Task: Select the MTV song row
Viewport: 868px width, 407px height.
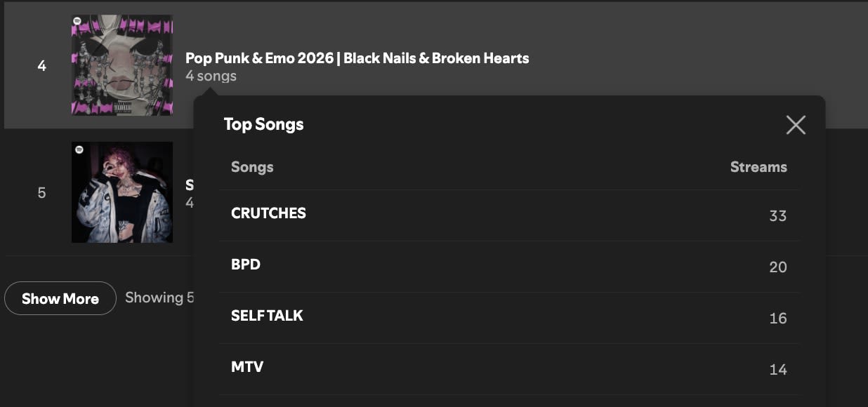Action: (x=509, y=369)
